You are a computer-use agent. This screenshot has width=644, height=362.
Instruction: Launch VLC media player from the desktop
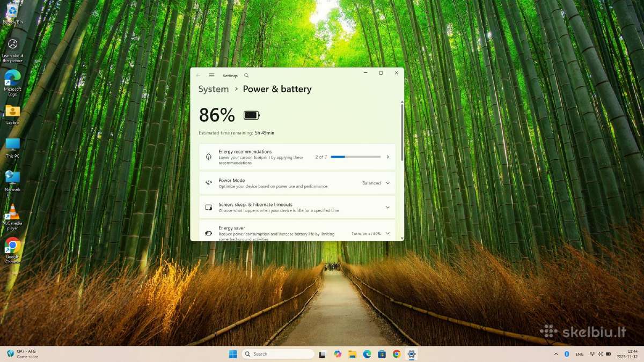pyautogui.click(x=12, y=217)
